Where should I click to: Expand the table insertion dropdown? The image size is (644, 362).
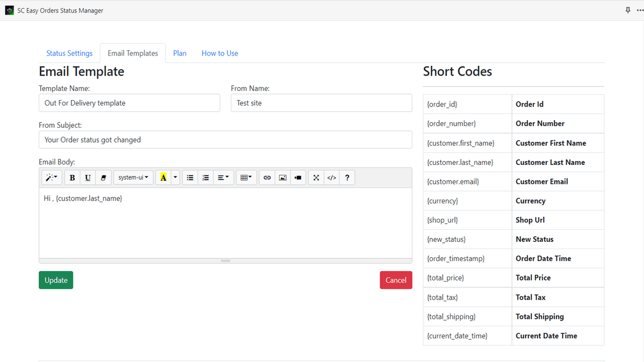tap(246, 177)
